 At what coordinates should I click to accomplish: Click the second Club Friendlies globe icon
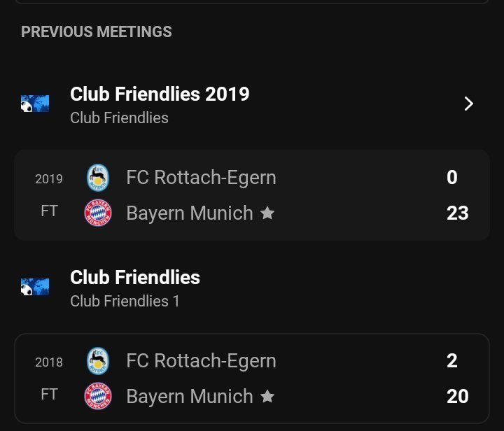tap(35, 287)
